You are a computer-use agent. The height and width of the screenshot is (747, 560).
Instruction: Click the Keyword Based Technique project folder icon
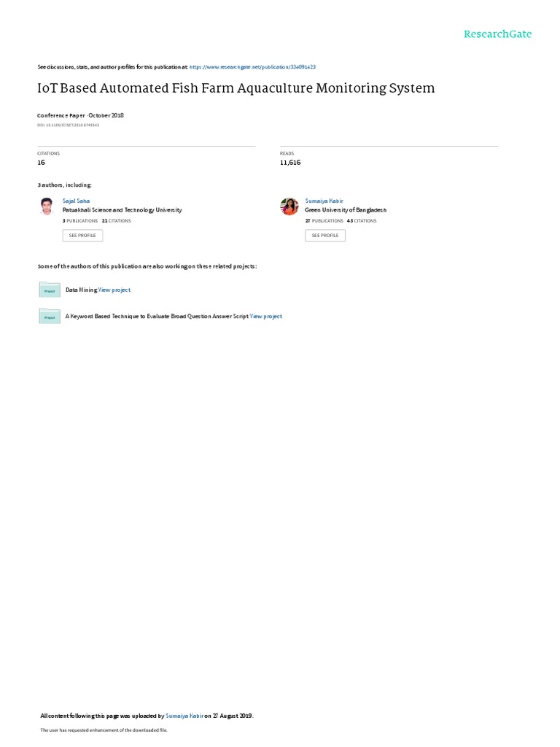coord(50,316)
